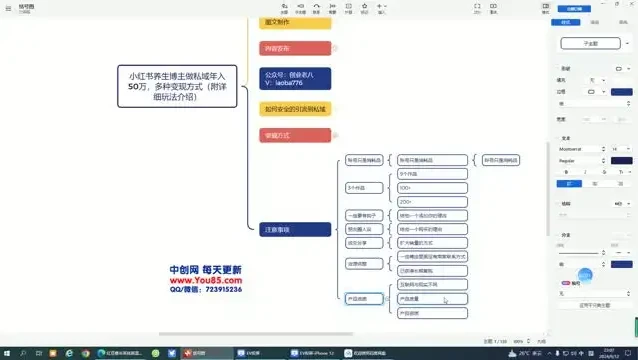Adjust the border thickness stepper
This screenshot has height=360, width=638.
click(x=628, y=104)
